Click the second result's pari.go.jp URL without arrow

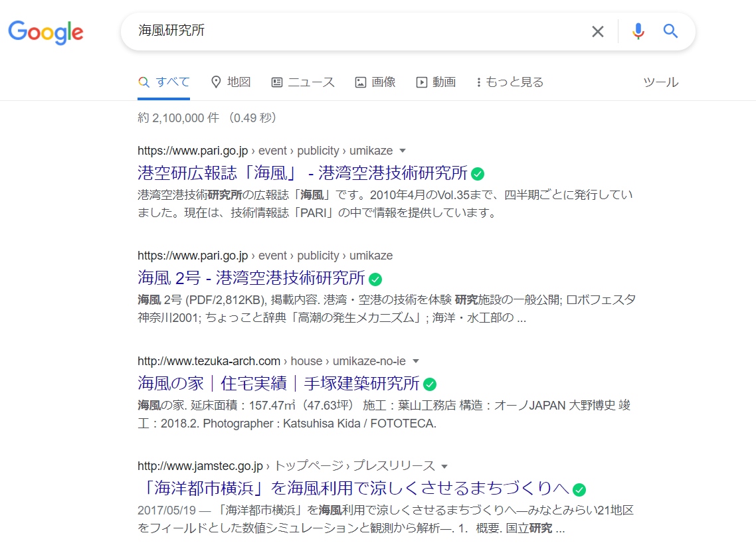(265, 256)
